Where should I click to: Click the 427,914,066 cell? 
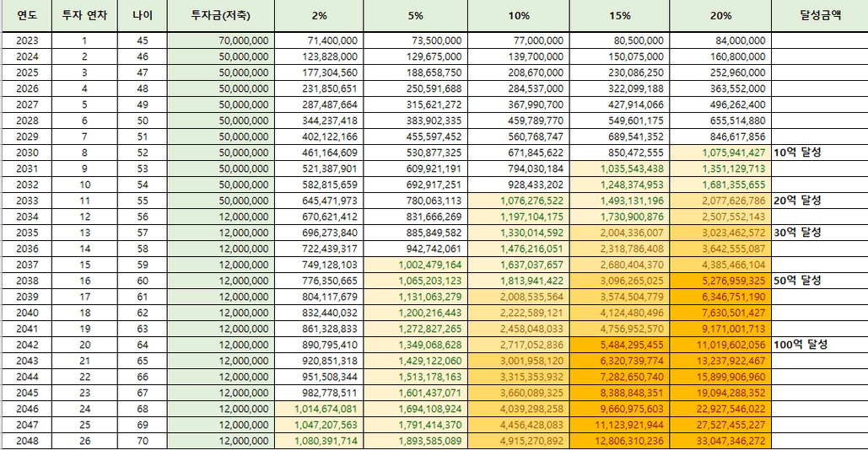coord(619,104)
